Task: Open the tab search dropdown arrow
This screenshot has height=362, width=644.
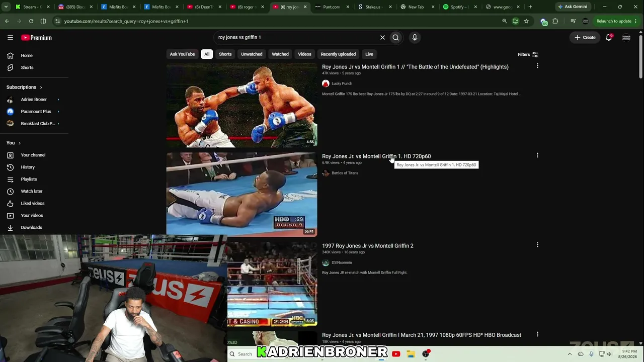Action: coord(6,7)
